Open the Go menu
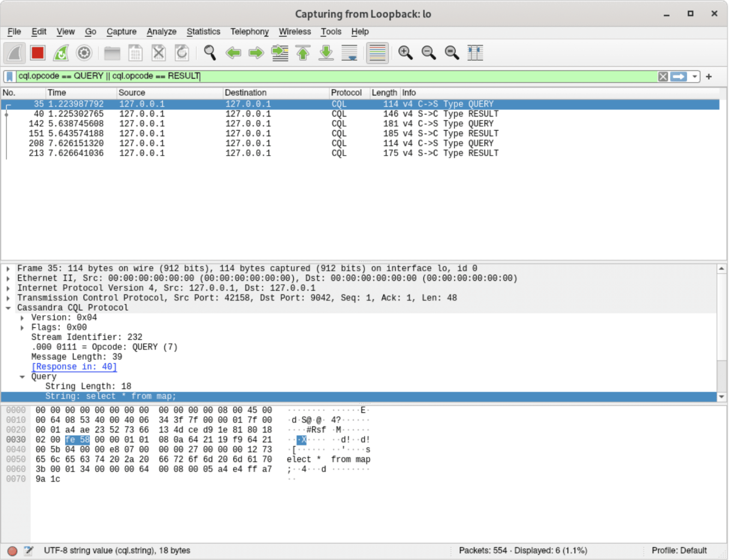729x560 pixels. 91,32
